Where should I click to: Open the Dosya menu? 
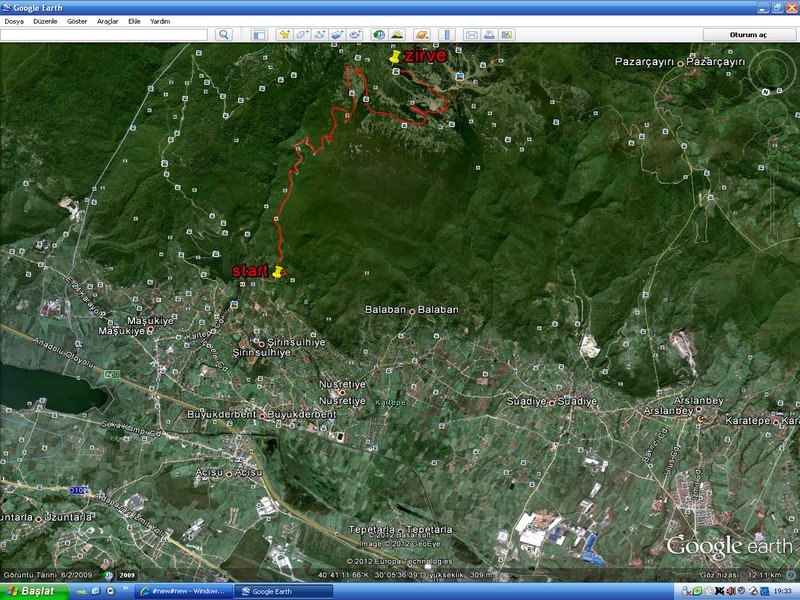14,20
